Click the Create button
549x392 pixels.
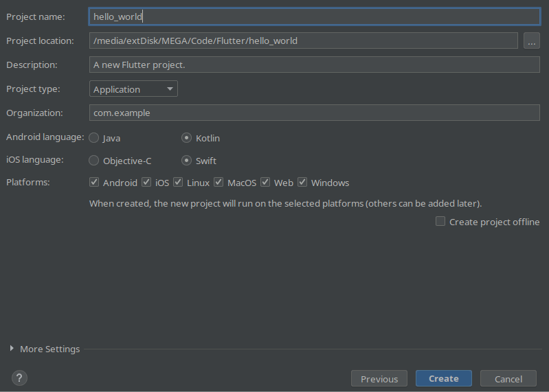click(444, 379)
